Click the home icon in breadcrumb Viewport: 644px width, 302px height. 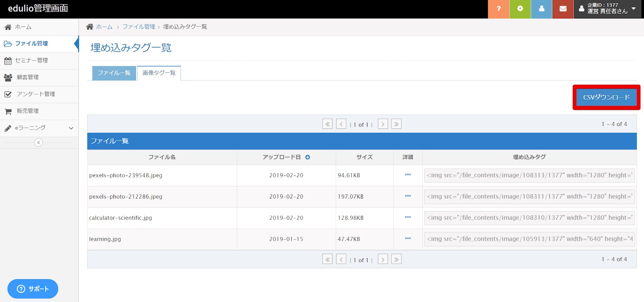(x=90, y=27)
